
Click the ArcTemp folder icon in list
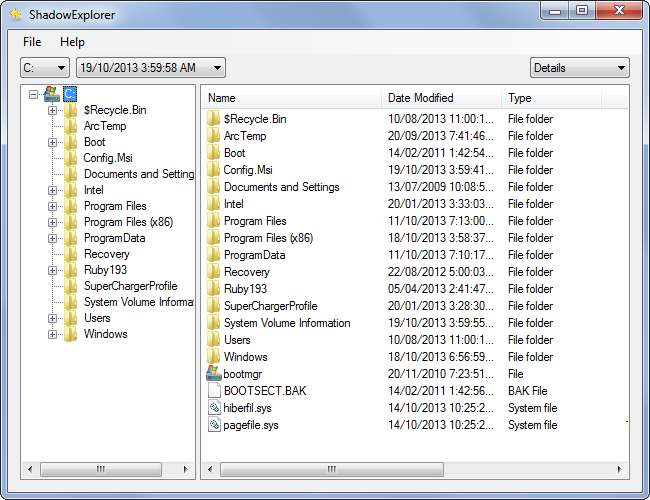pyautogui.click(x=213, y=136)
